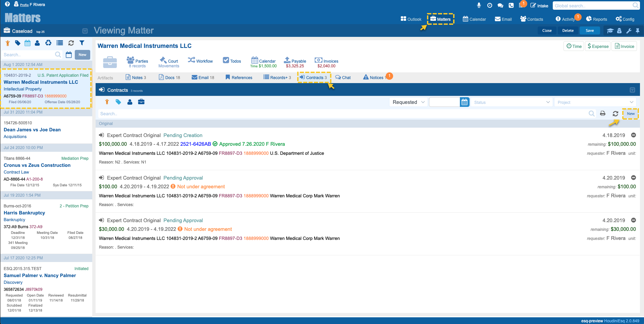The width and height of the screenshot is (644, 324).
Task: Close the matter view
Action: [547, 30]
